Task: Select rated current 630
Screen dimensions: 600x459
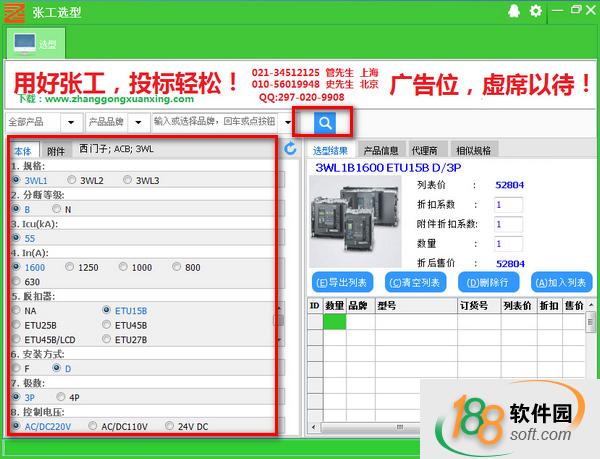Action: (16, 281)
